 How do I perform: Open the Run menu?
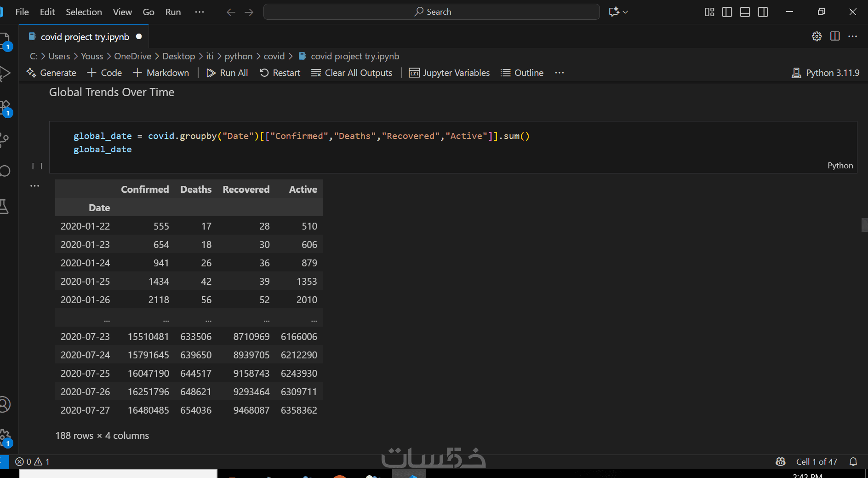pyautogui.click(x=173, y=12)
